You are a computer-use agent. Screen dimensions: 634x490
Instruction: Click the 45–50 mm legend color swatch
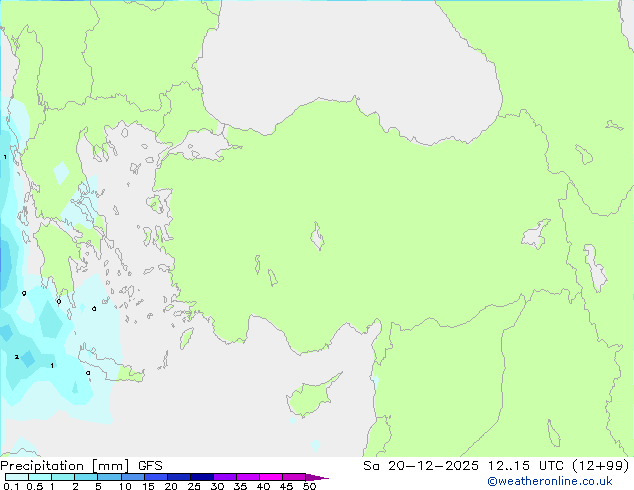click(294, 477)
